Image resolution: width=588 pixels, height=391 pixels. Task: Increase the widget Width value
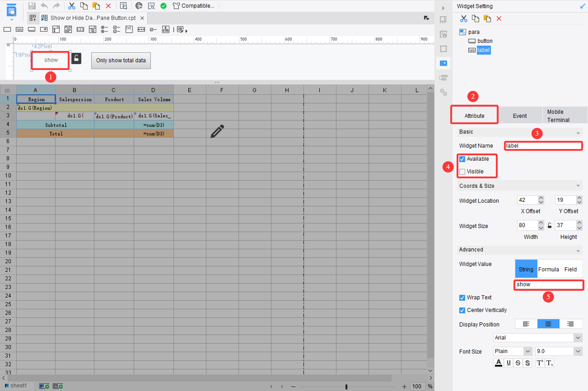click(541, 223)
